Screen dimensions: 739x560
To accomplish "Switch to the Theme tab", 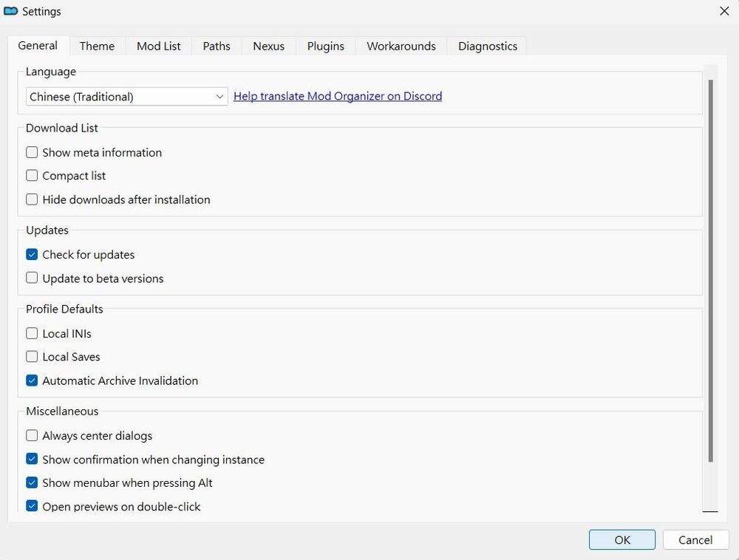I will click(97, 46).
